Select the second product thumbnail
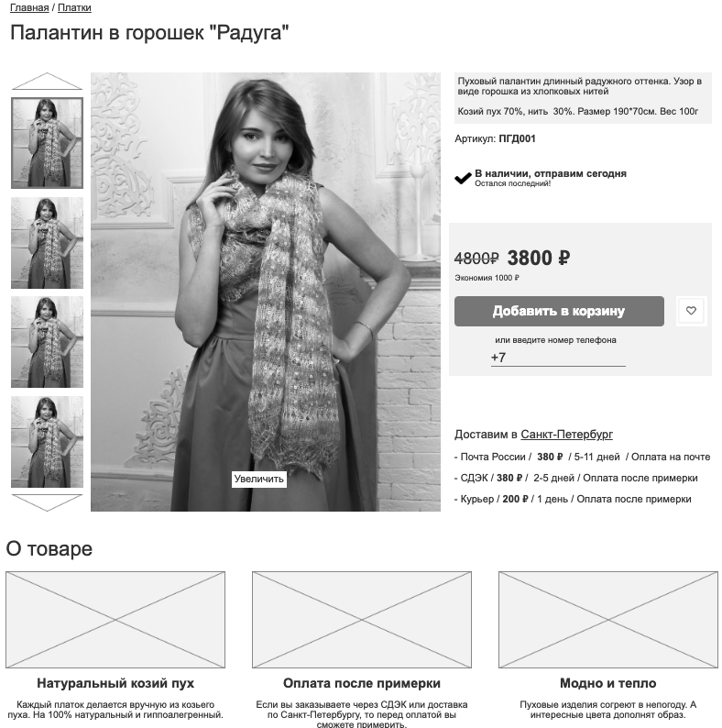 (x=47, y=243)
